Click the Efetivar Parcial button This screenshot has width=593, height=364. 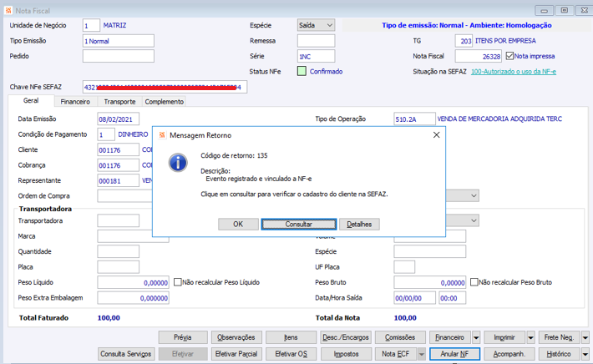236,354
